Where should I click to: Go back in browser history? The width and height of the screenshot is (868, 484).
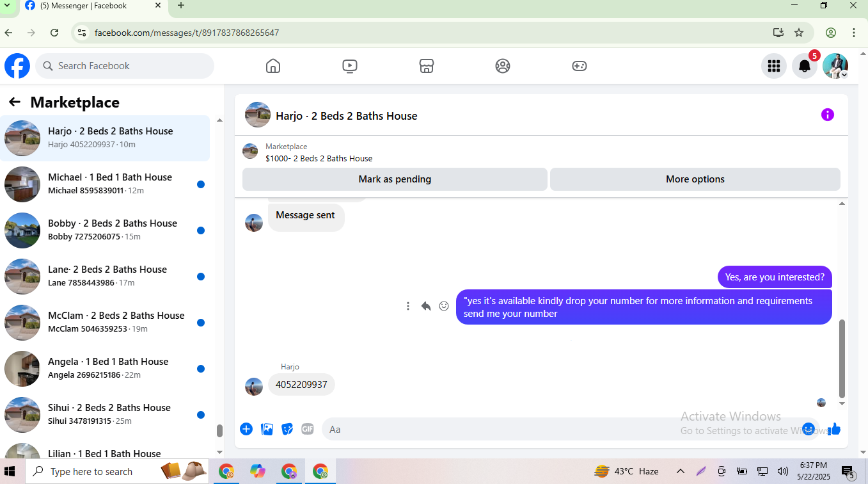click(8, 33)
